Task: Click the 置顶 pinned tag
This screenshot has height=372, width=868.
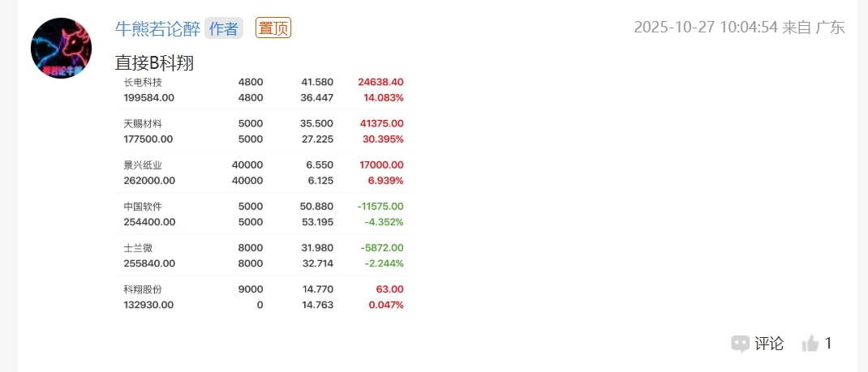Action: (273, 28)
